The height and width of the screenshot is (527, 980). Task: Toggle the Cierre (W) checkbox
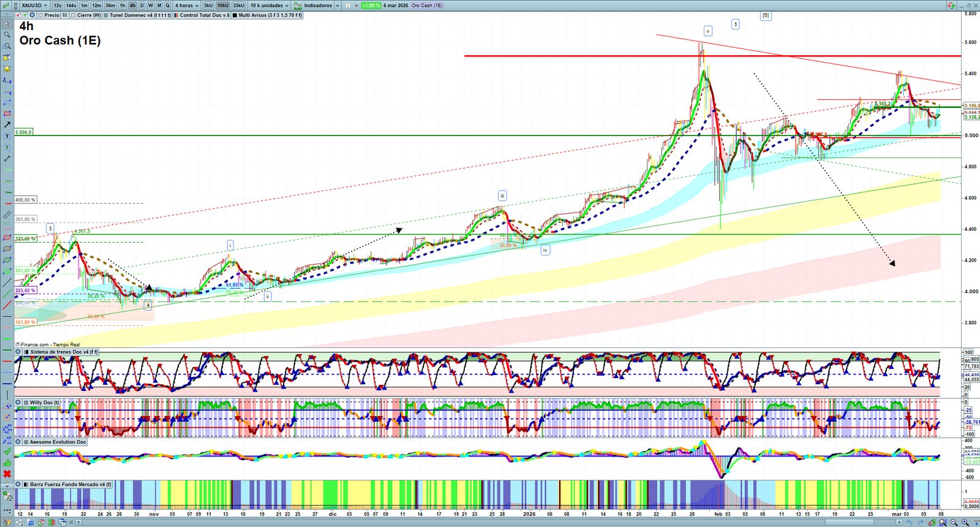click(73, 15)
